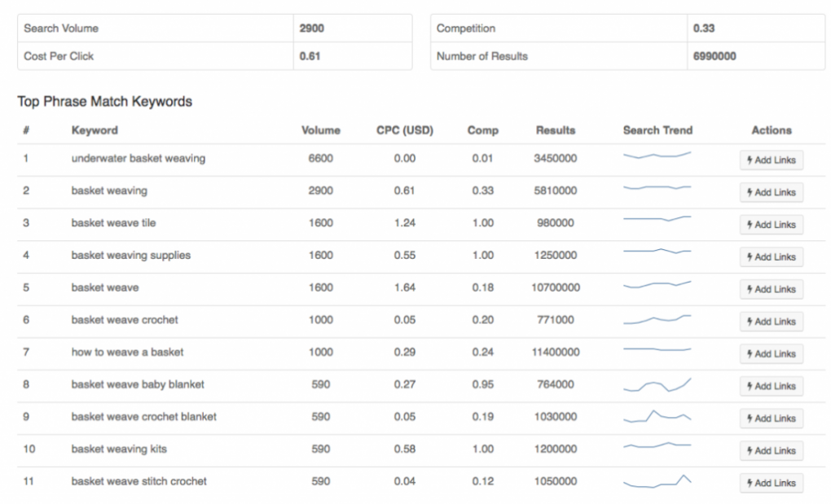Click the CPC (USD) column header
The image size is (831, 504).
(x=404, y=130)
